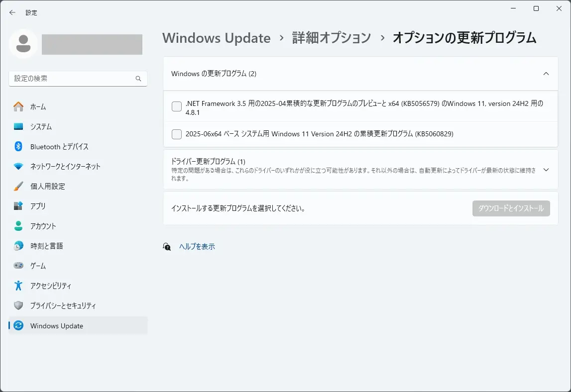Click the 時刻と言語 globe clock icon

[x=18, y=246]
